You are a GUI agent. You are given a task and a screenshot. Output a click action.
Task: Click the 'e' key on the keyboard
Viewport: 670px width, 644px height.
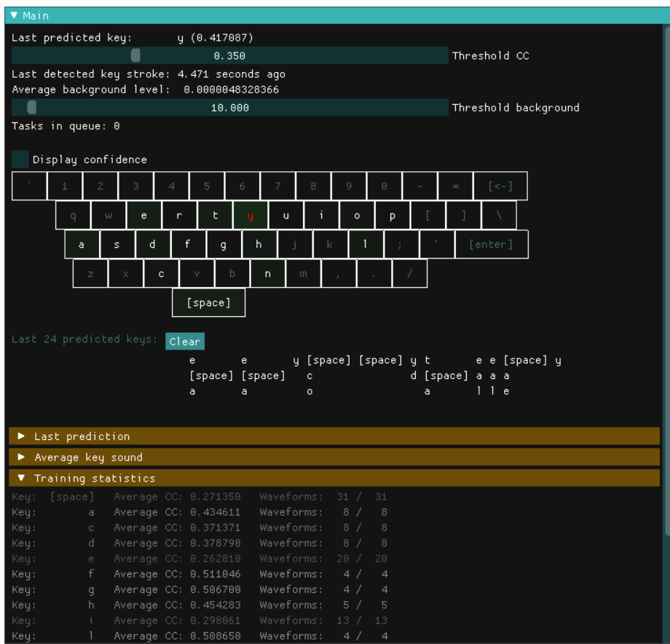pos(144,216)
